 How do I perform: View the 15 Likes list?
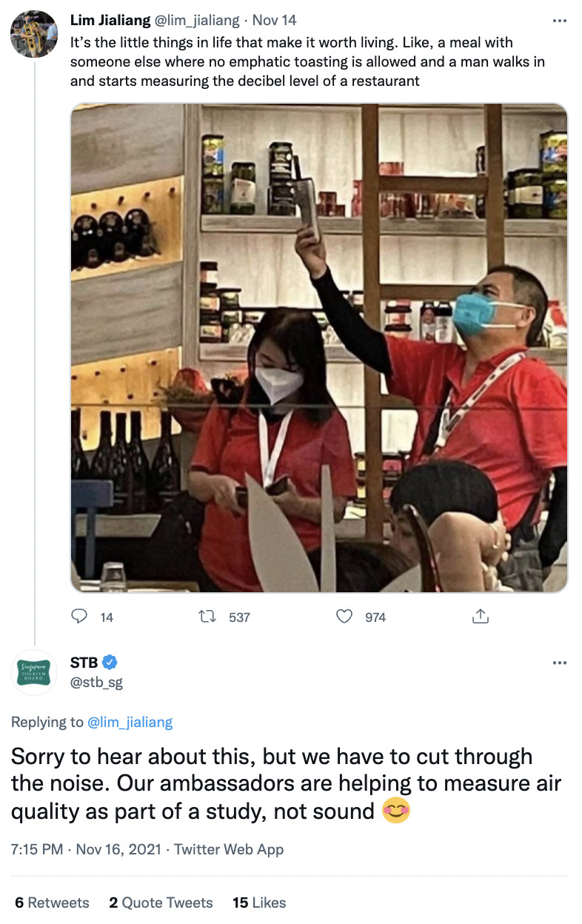pos(259,903)
